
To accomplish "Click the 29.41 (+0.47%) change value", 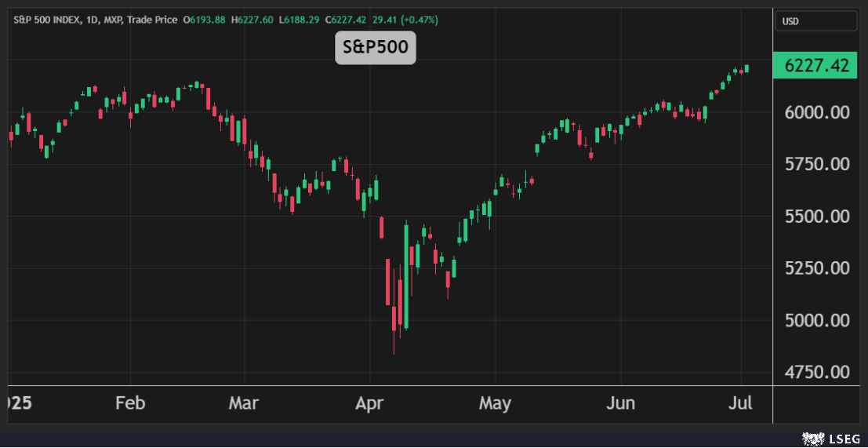I will [x=405, y=20].
